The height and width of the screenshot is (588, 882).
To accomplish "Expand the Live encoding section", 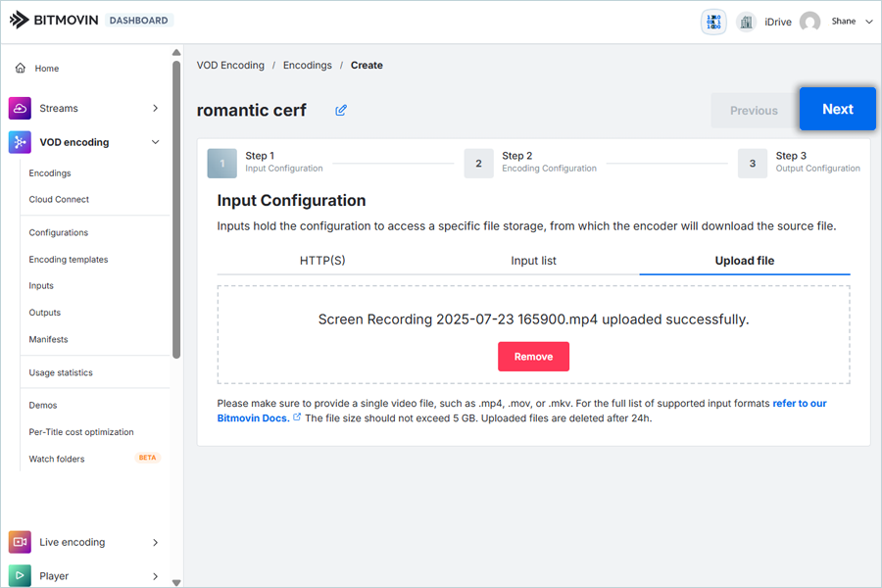I will point(155,542).
